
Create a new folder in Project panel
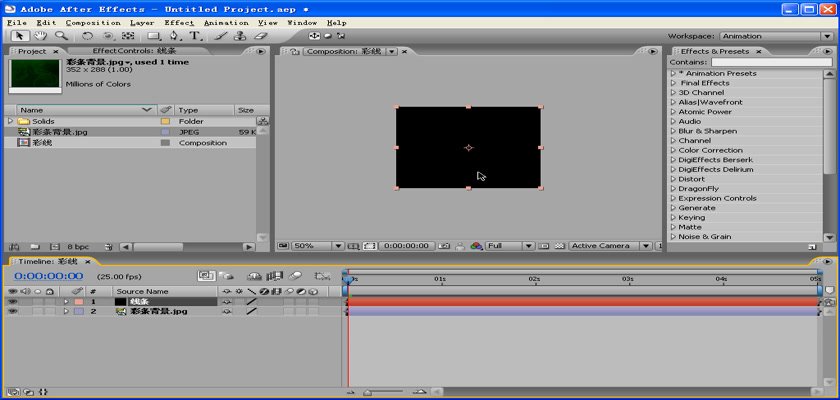pyautogui.click(x=35, y=247)
